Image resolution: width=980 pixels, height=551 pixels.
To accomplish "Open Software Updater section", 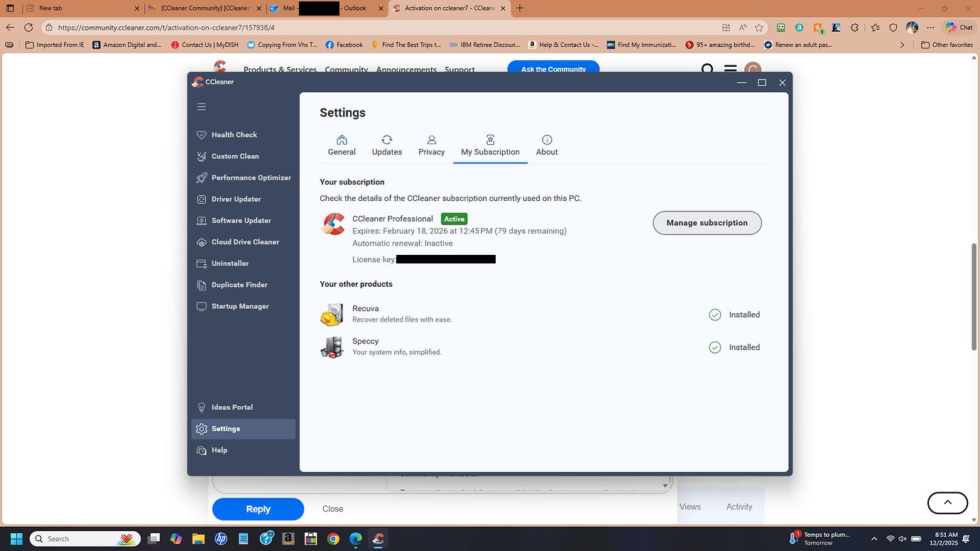I will [241, 221].
